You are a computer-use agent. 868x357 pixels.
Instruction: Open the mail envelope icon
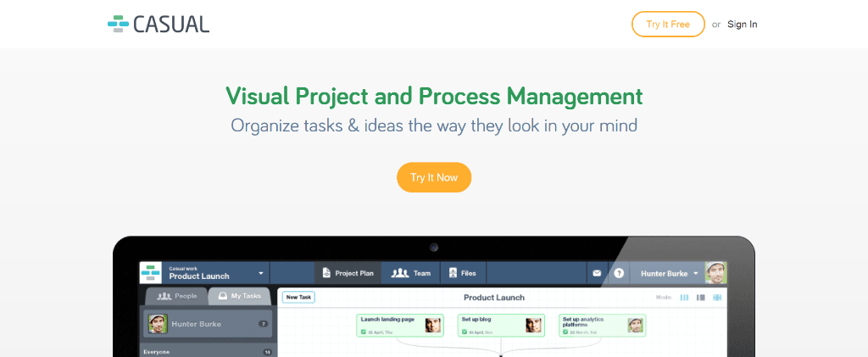click(597, 273)
